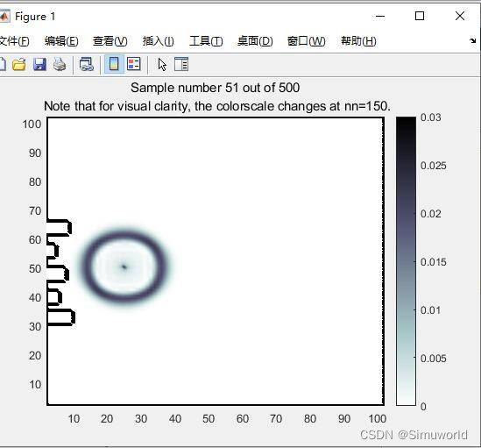Click the colorscale note subtitle text

(217, 106)
